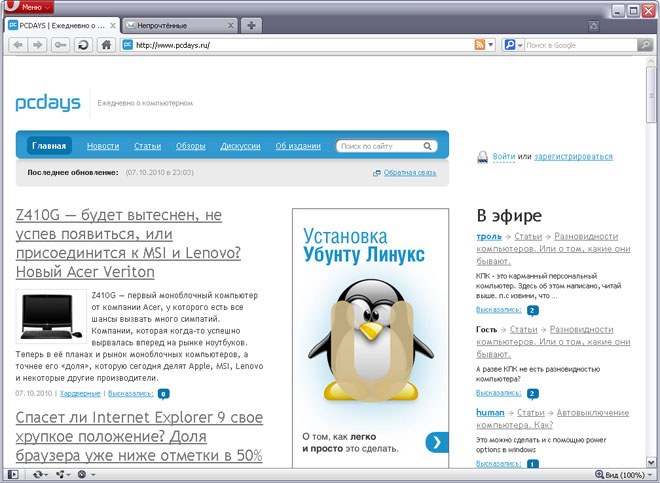This screenshot has height=483, width=660.
Task: Click the banner's blue arrow button
Action: point(437,442)
